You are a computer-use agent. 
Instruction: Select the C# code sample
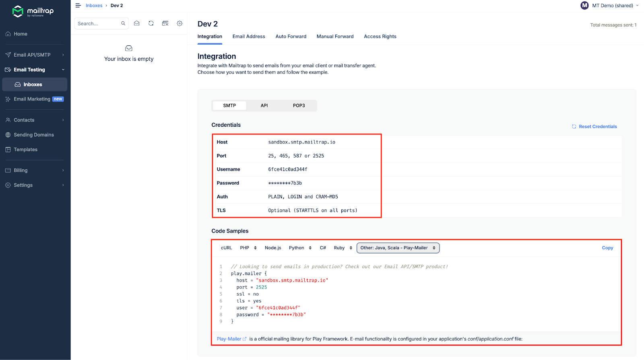[323, 248]
